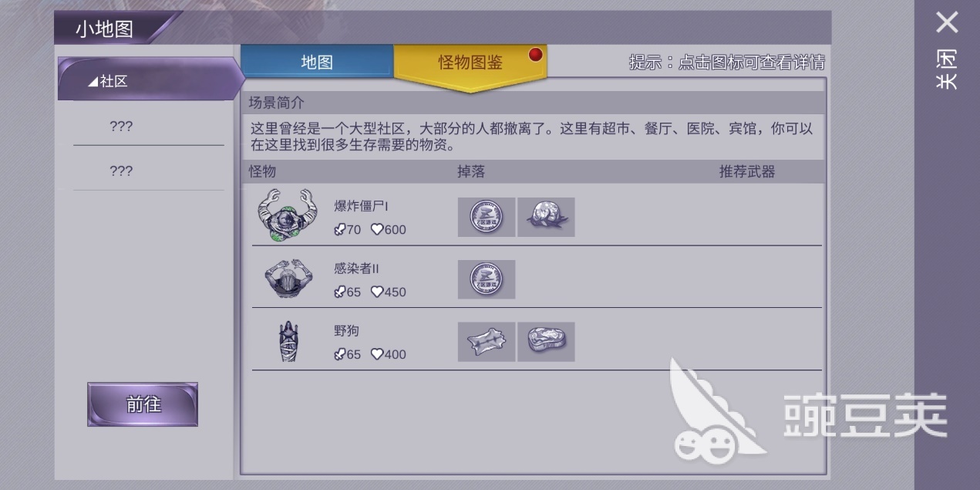980x490 pixels.
Task: Close the minimap panel with X
Action: pos(947,22)
